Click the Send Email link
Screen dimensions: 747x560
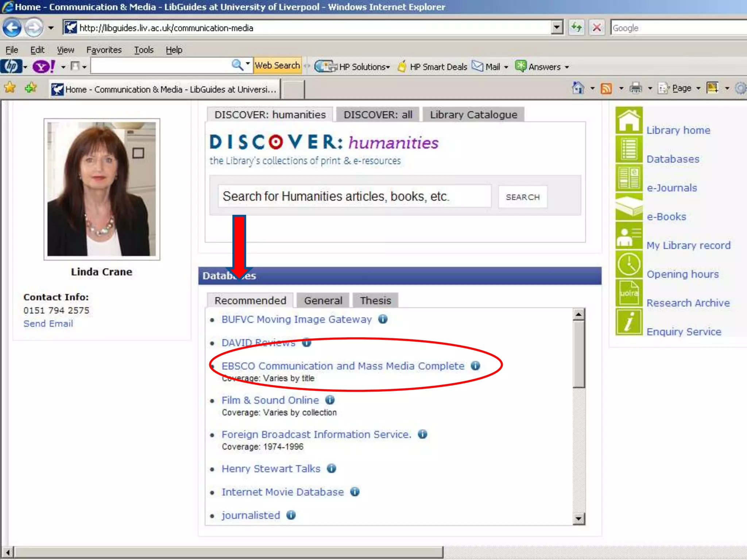coord(48,324)
